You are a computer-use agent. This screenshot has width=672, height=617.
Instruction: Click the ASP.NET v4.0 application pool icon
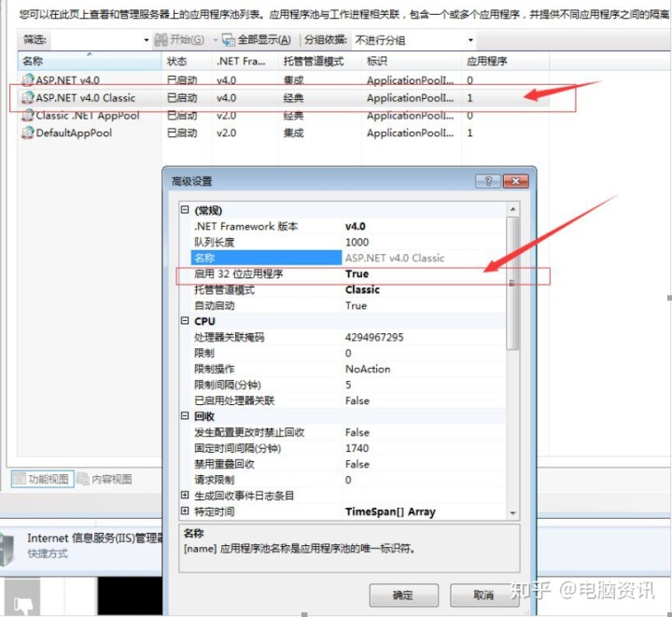point(28,79)
